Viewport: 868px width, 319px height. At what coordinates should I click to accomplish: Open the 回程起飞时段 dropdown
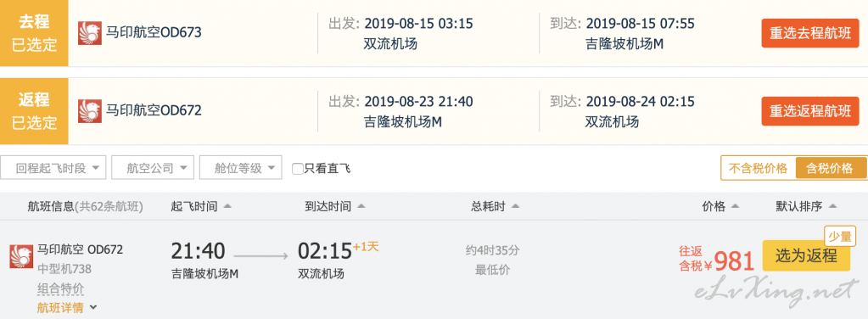[53, 168]
